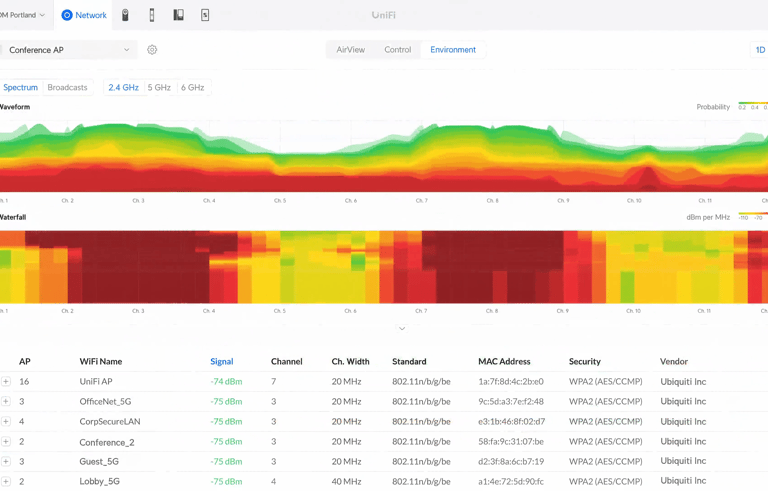Open the Access door reader app icon
The width and height of the screenshot is (768, 491).
click(x=152, y=15)
